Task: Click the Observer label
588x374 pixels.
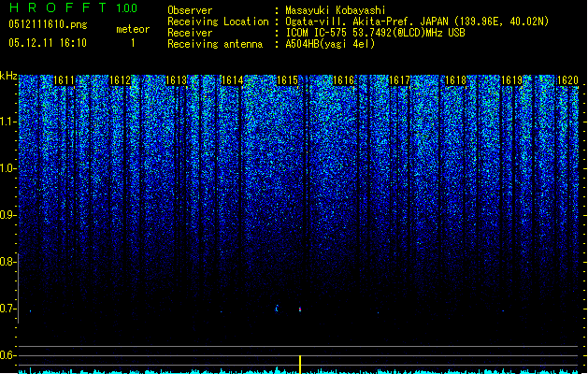Action: [x=190, y=10]
